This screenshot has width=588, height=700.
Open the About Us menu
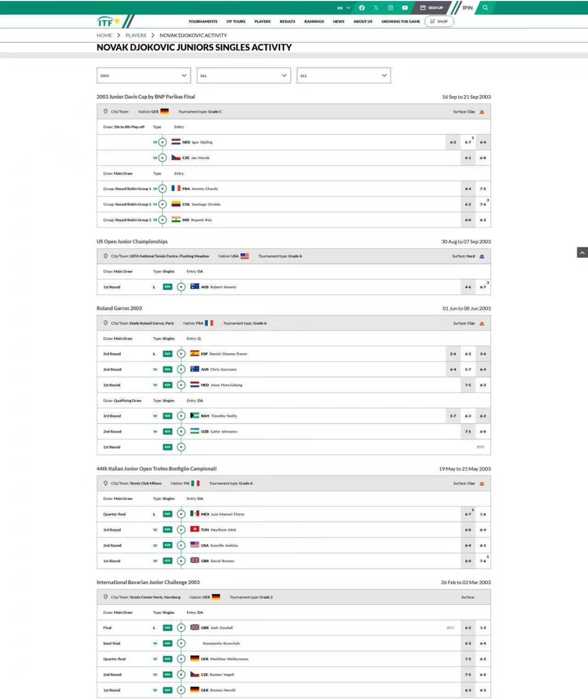pos(363,22)
